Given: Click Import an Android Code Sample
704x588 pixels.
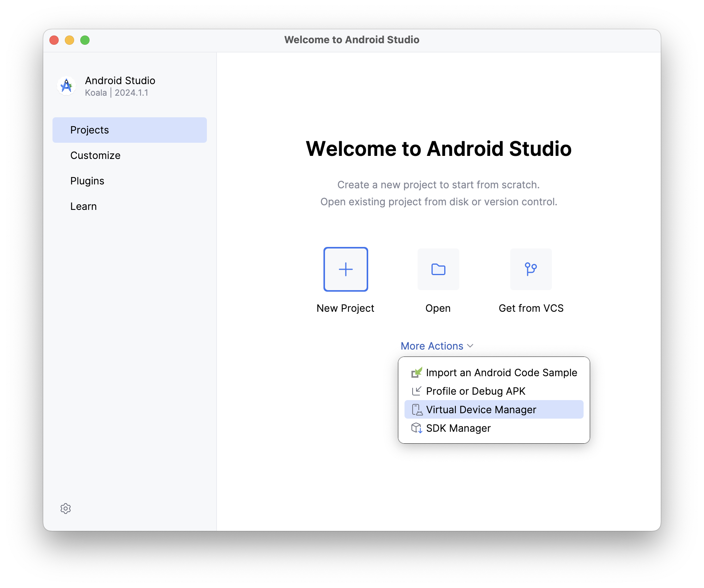Looking at the screenshot, I should click(x=501, y=372).
